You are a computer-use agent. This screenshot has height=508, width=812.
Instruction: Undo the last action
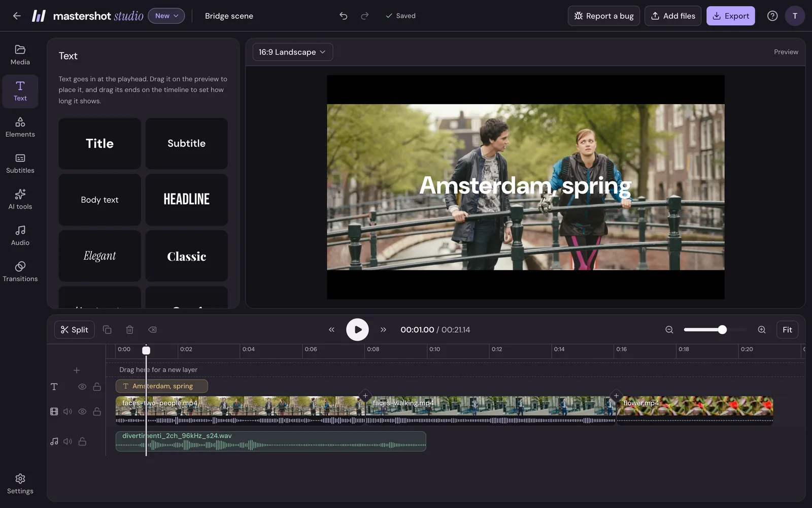pos(344,16)
